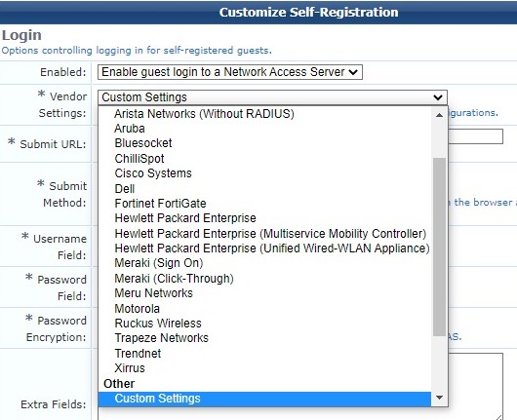This screenshot has width=517, height=420.
Task: Pick ChilliSpot in the vendor list
Action: point(264,159)
